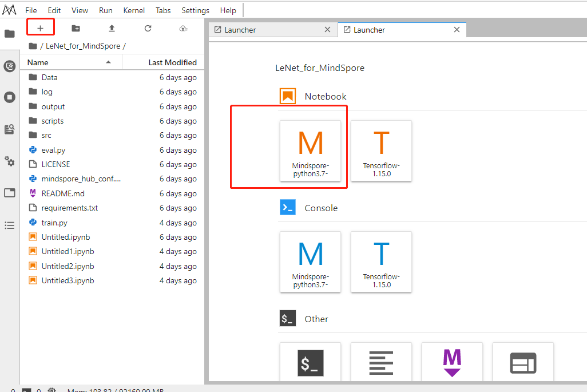Viewport: 587px width, 392px height.
Task: Click the breadcrumb root folder icon
Action: [33, 46]
